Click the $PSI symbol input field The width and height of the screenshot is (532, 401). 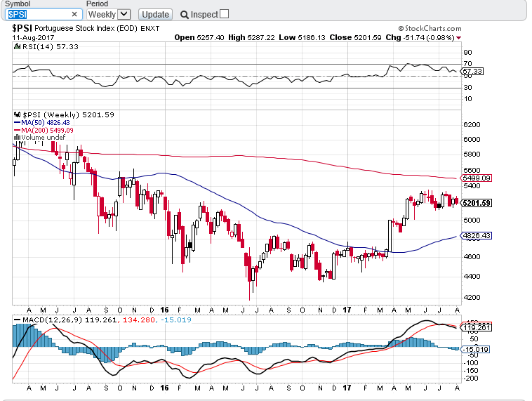click(44, 14)
